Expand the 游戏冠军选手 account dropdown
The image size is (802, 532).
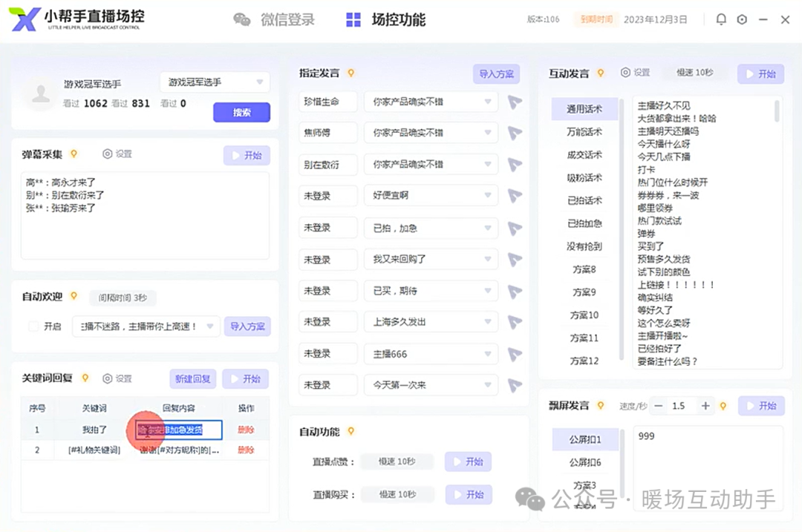pyautogui.click(x=259, y=82)
